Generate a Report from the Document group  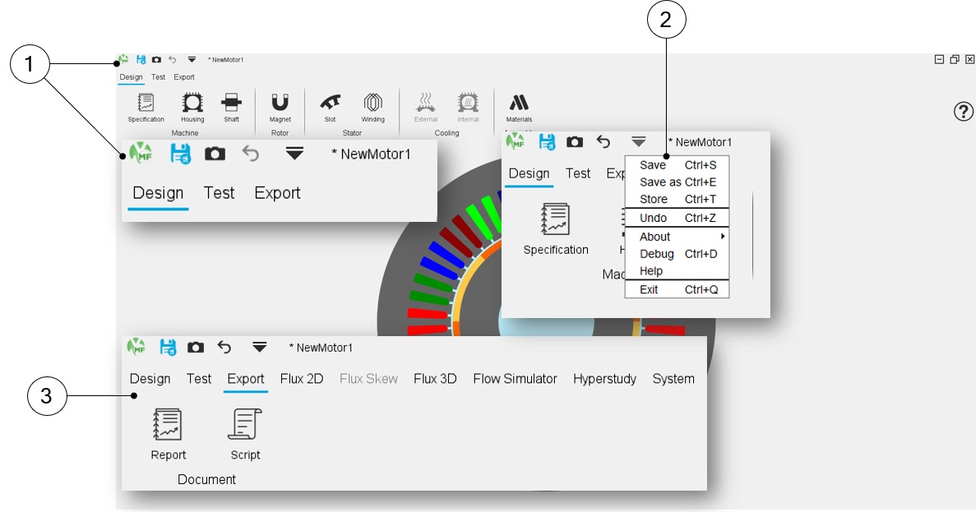(168, 425)
